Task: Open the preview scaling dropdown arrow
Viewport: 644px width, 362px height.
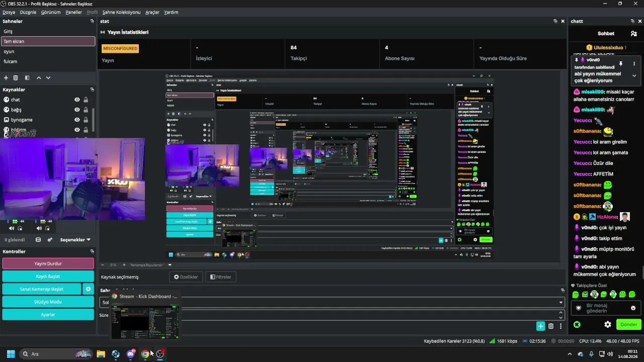Action: (x=170, y=265)
